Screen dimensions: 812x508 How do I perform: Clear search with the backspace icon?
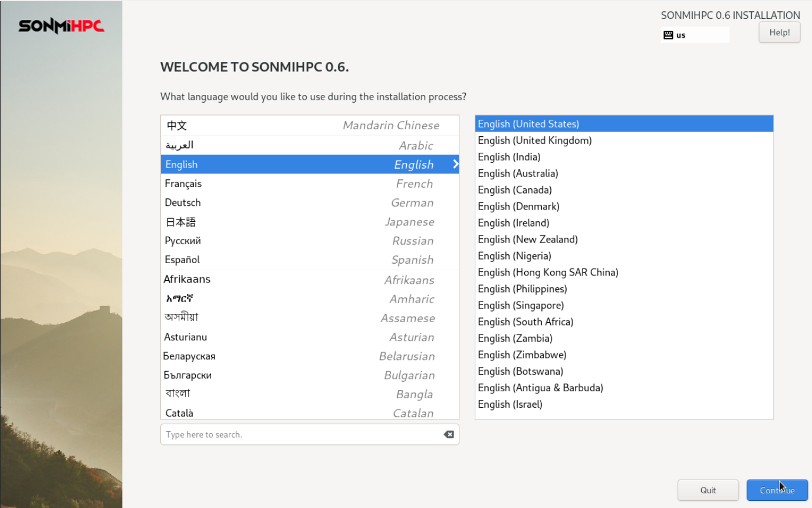pyautogui.click(x=449, y=434)
